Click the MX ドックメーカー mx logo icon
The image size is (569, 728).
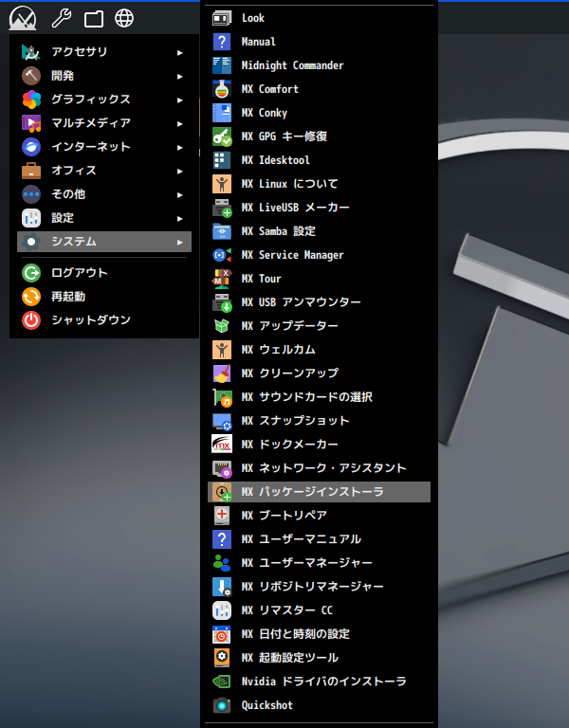click(222, 445)
